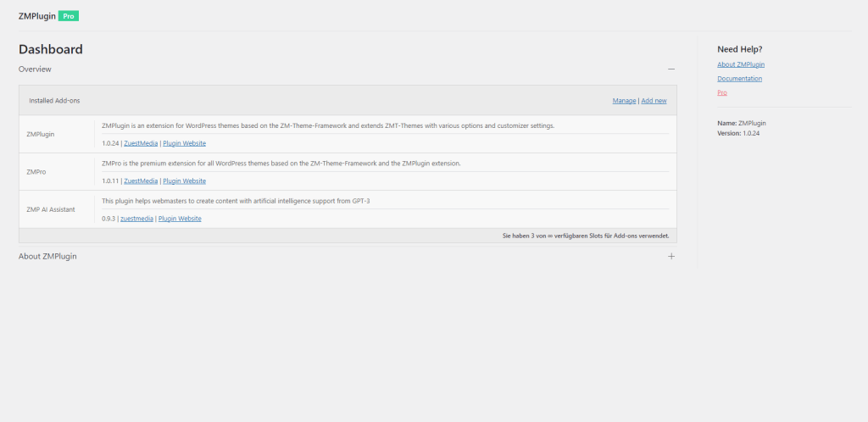Open zuestmedia link in ZMP AI Assistant row
The height and width of the screenshot is (422, 868).
136,219
